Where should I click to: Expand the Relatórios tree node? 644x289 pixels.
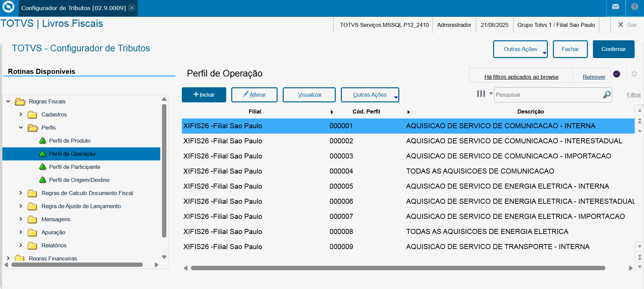[21, 245]
